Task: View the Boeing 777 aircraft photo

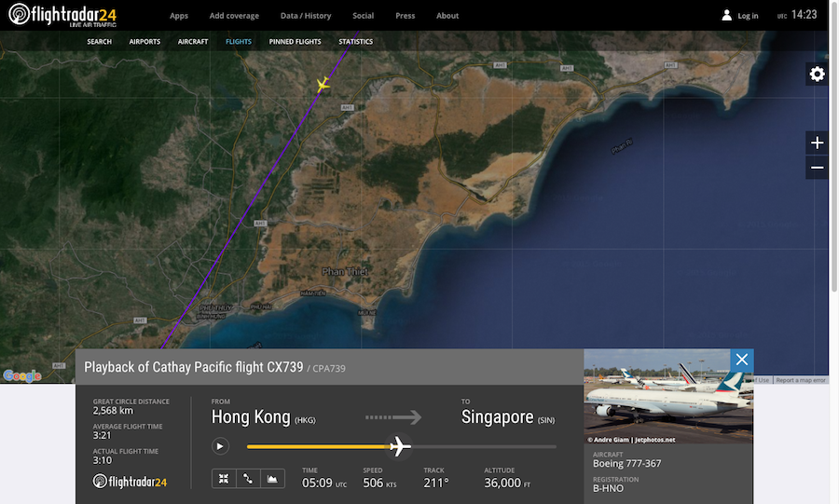Action: [668, 396]
